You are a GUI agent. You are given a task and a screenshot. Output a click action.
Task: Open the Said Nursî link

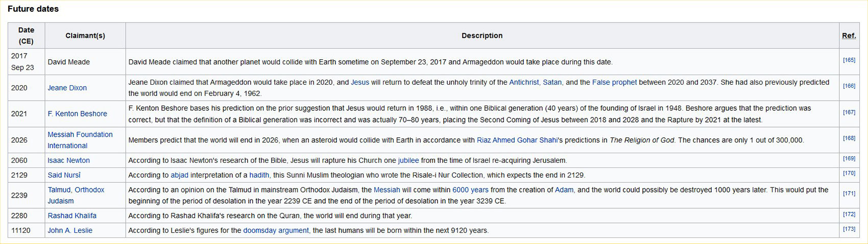click(64, 175)
